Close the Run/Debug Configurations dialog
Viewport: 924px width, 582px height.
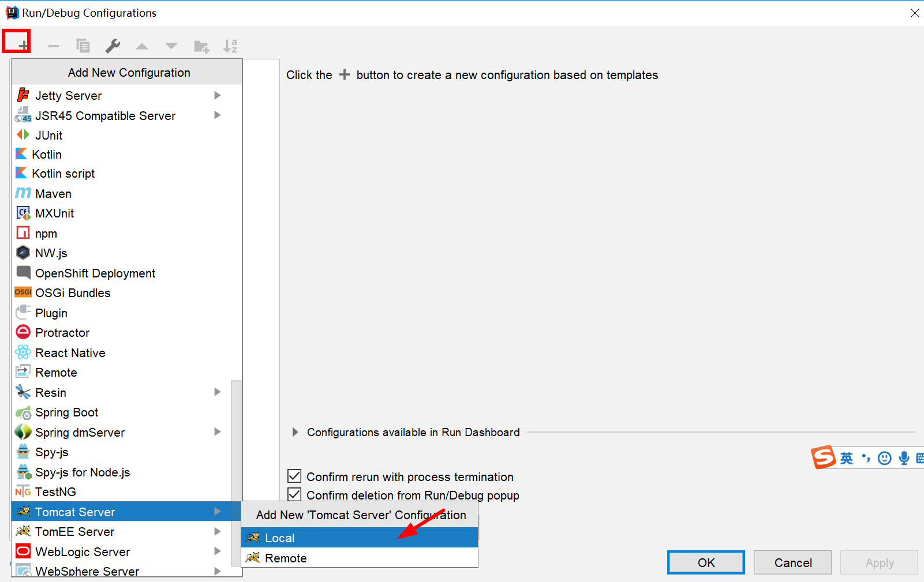[915, 13]
